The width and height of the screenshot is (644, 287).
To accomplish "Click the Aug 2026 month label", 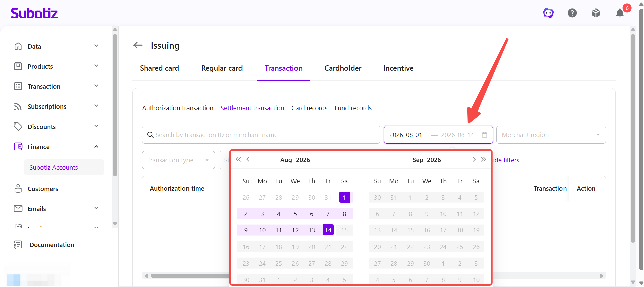I will [x=295, y=160].
